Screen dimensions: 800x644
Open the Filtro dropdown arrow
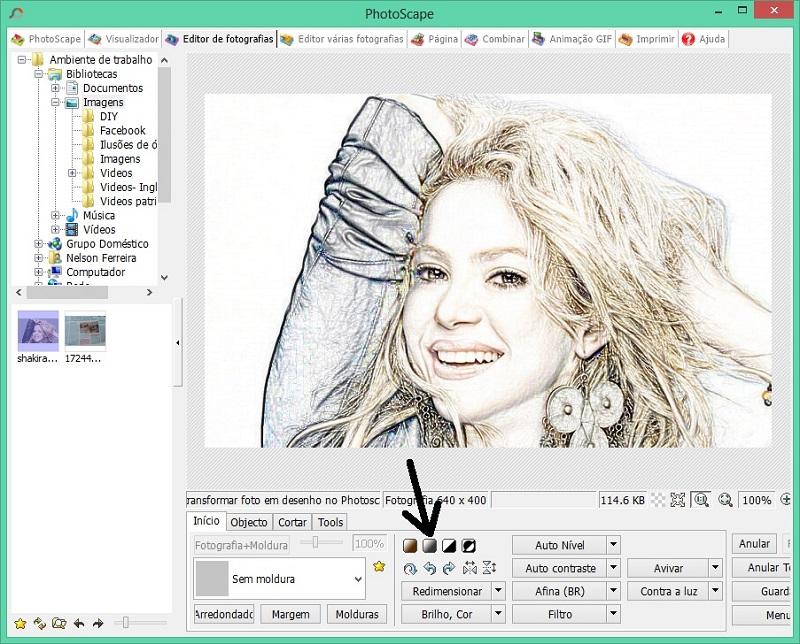click(x=613, y=614)
